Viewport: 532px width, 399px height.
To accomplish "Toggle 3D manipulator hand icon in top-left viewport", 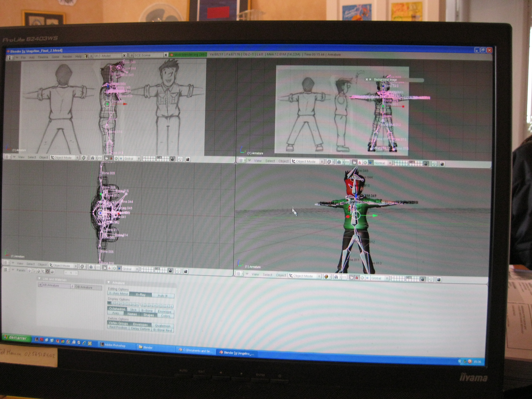I will (x=106, y=158).
